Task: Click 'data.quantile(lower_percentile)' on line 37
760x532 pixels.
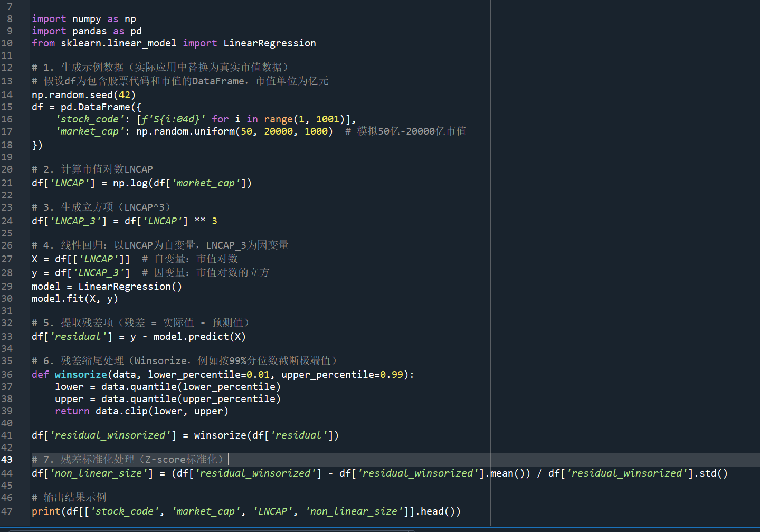Action: click(191, 387)
